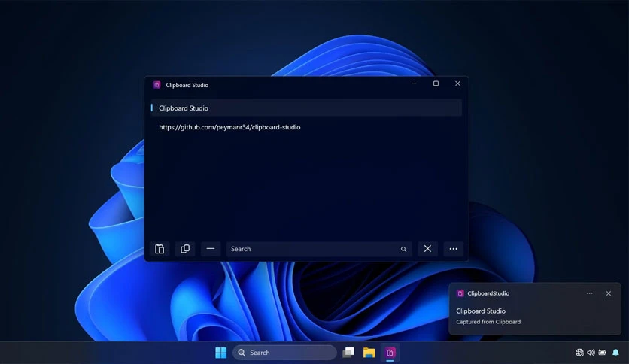
Task: Dismiss the ClipboardStudio notification toast
Action: point(609,293)
